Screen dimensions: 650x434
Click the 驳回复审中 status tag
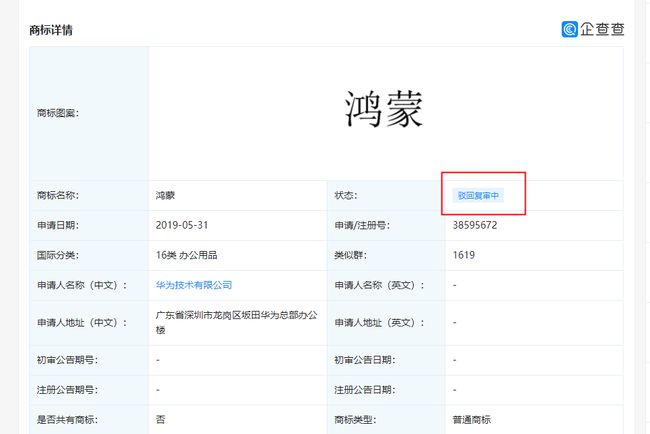pyautogui.click(x=478, y=195)
